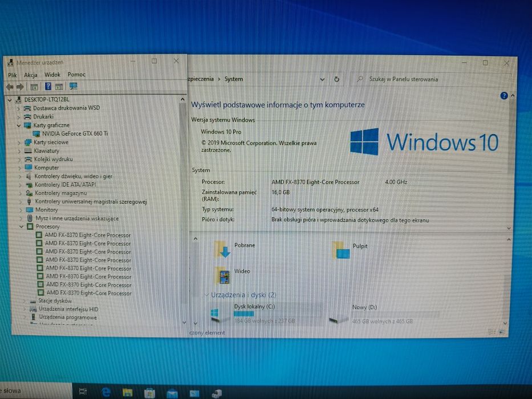Expand Dostawca drukowania WSD node
The width and height of the screenshot is (532, 399).
tap(19, 108)
